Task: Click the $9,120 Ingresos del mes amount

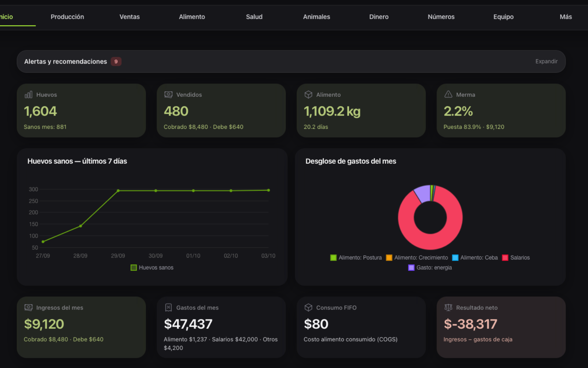Action: click(44, 324)
